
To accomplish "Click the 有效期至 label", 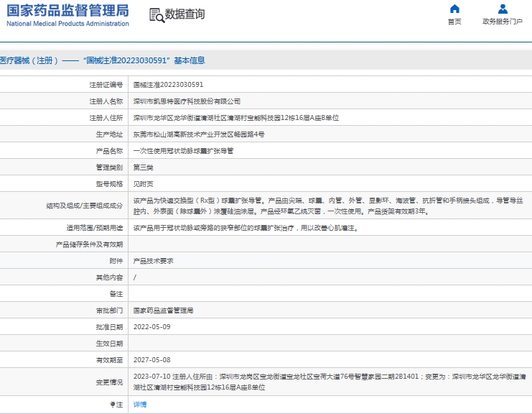I will 109,360.
